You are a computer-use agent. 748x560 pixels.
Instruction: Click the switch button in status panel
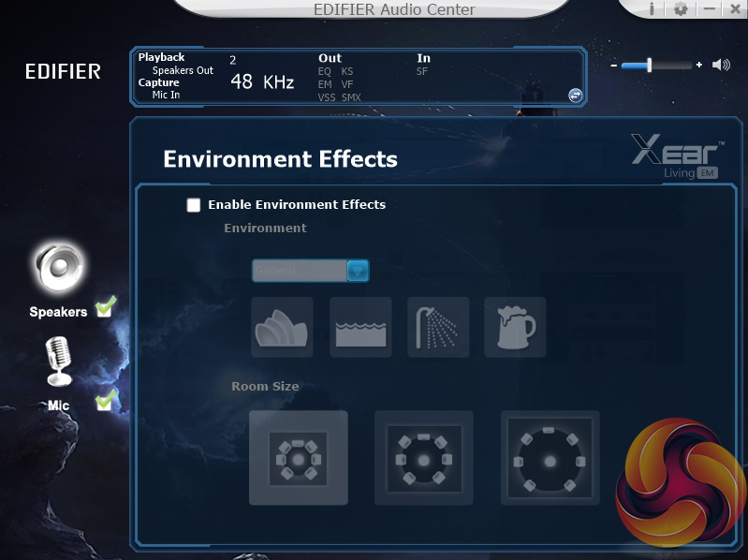[x=576, y=96]
